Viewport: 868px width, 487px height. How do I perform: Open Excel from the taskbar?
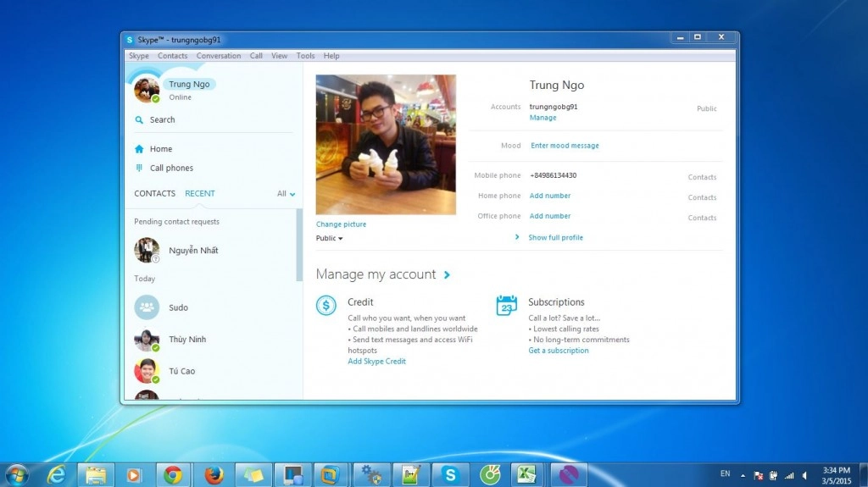click(x=526, y=475)
